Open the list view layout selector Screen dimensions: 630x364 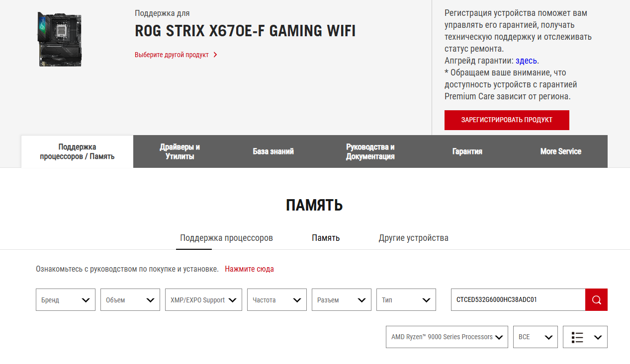(585, 337)
